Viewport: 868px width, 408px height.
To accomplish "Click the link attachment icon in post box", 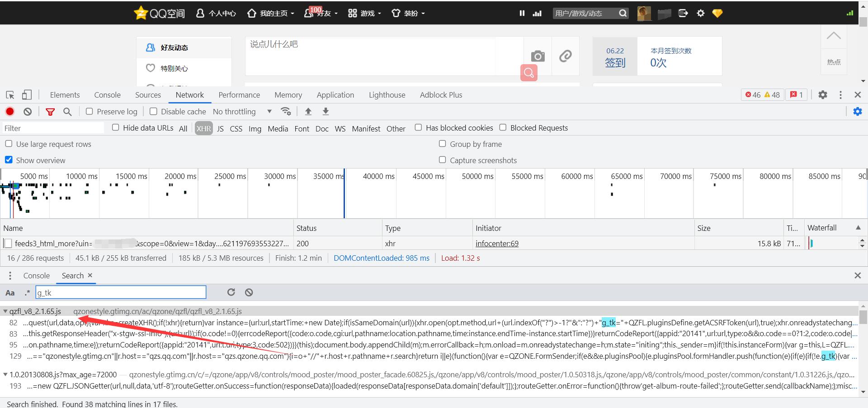I will pos(565,56).
